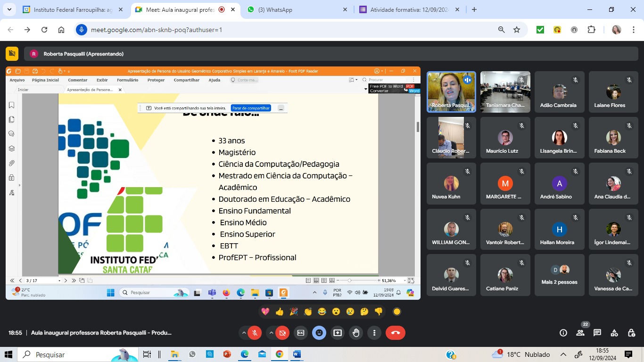Click Mais 2 pessoas tile
Image resolution: width=644 pixels, height=362 pixels.
559,275
